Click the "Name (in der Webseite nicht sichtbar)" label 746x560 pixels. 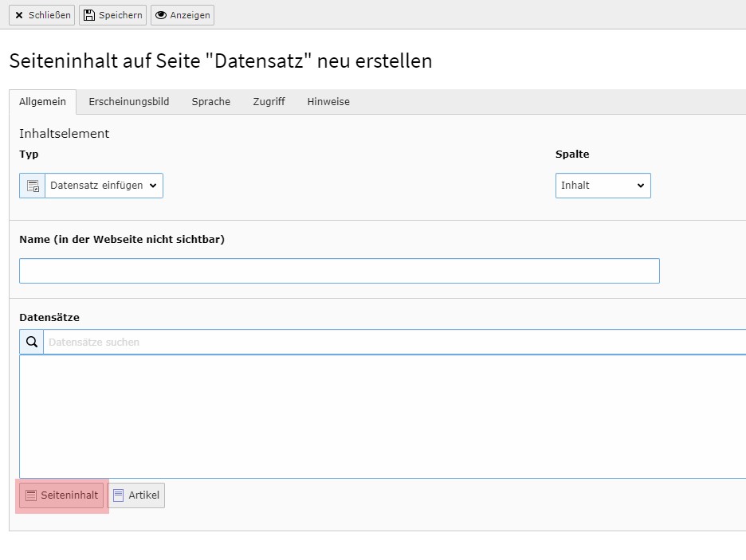122,239
